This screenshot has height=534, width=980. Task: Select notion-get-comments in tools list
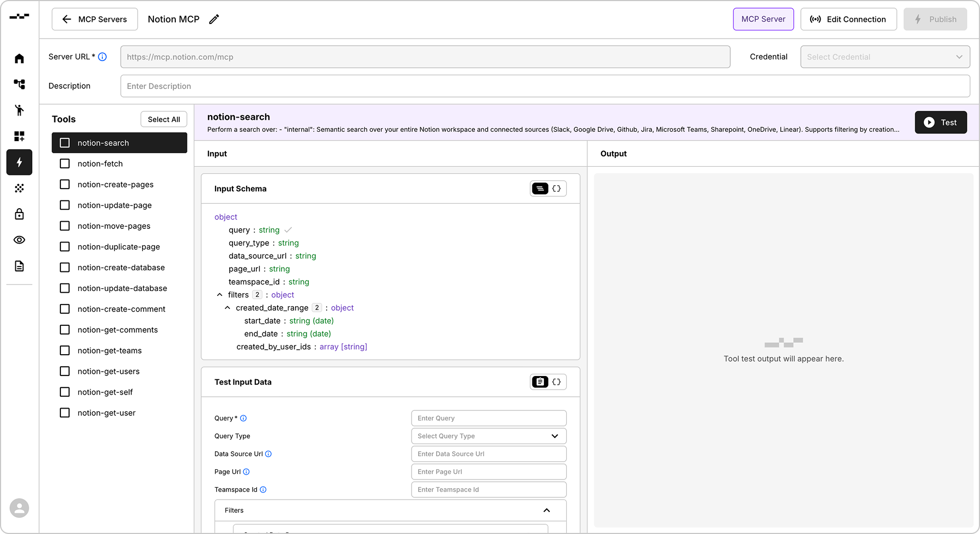[118, 330]
